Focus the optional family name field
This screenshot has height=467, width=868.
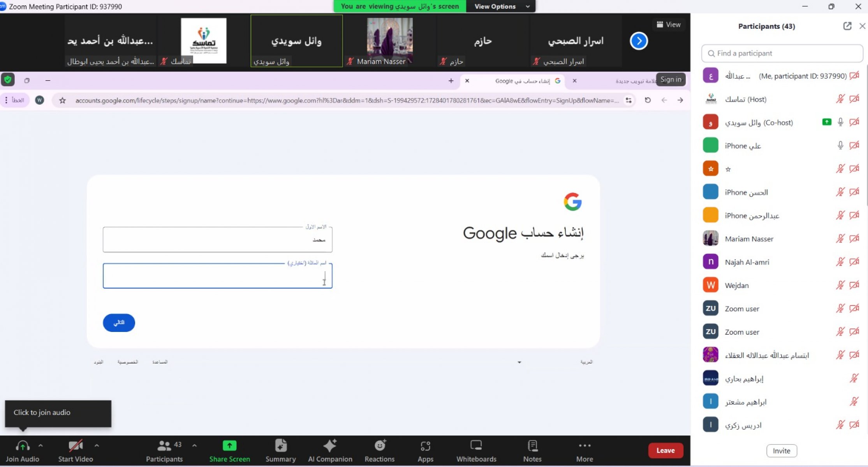point(217,276)
